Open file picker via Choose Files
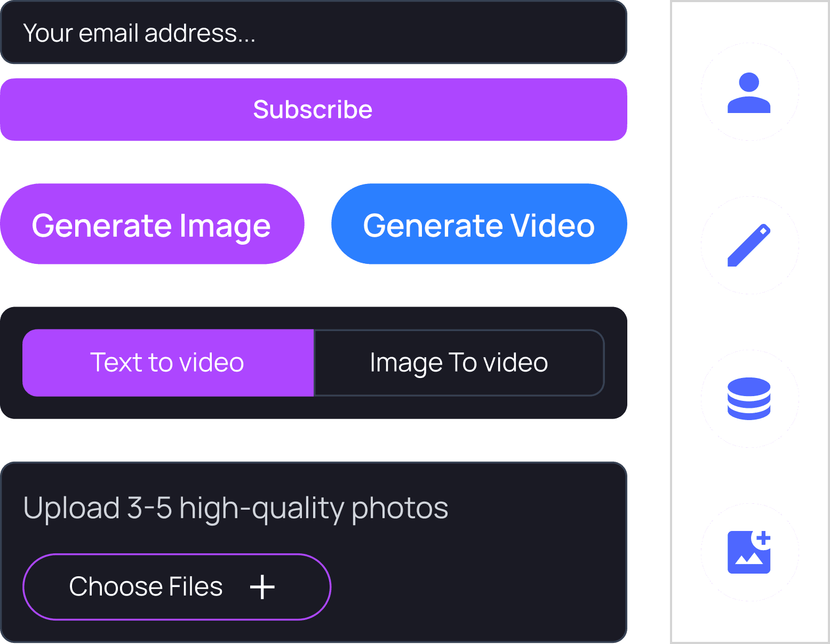This screenshot has width=830, height=644. [177, 587]
